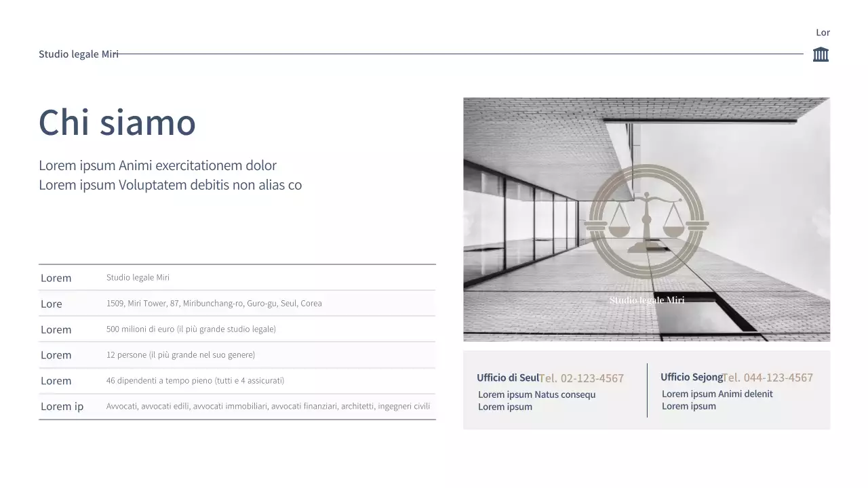The height and width of the screenshot is (488, 868).
Task: Click the 'Studio legale Miri' caption on the image
Action: [x=647, y=299]
